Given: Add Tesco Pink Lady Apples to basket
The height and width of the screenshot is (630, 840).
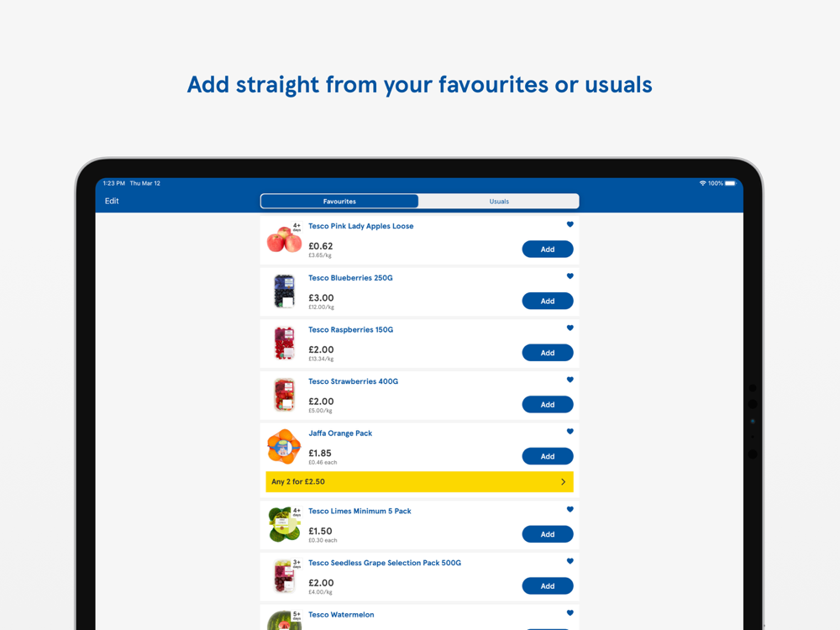Looking at the screenshot, I should 548,249.
